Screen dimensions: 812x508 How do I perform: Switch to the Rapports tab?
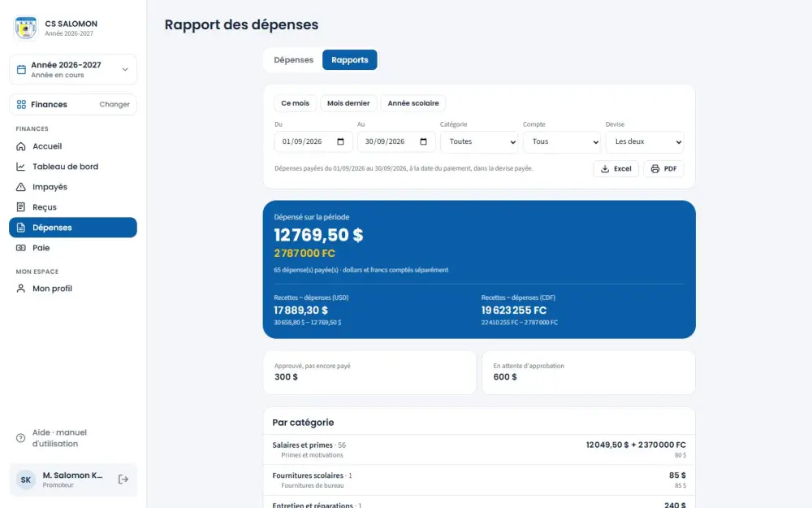coord(349,59)
